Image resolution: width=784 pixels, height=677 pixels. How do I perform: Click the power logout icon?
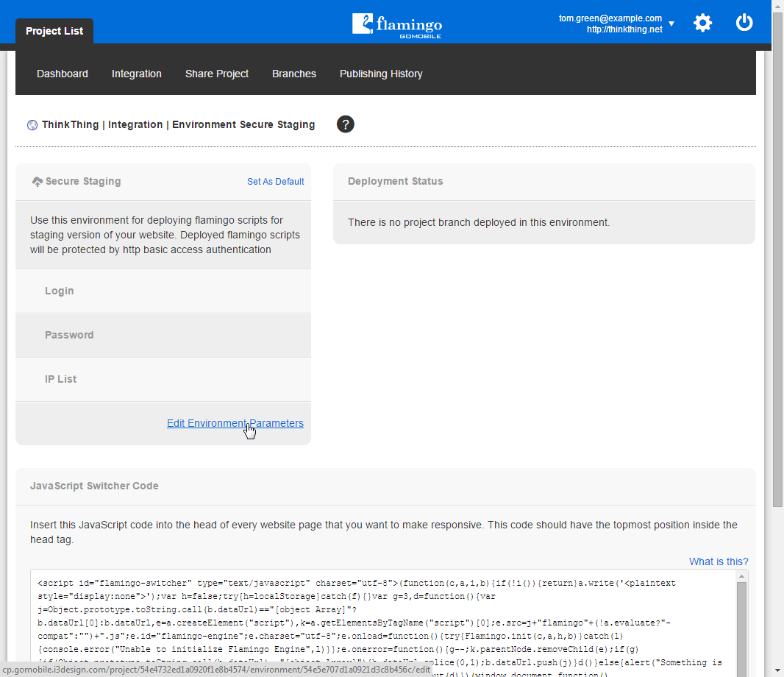(744, 23)
